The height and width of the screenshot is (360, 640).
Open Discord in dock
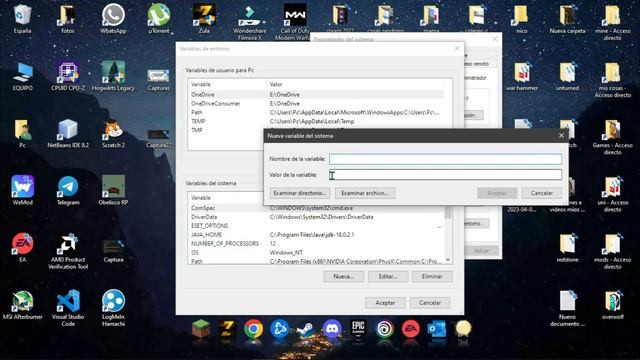click(x=332, y=329)
